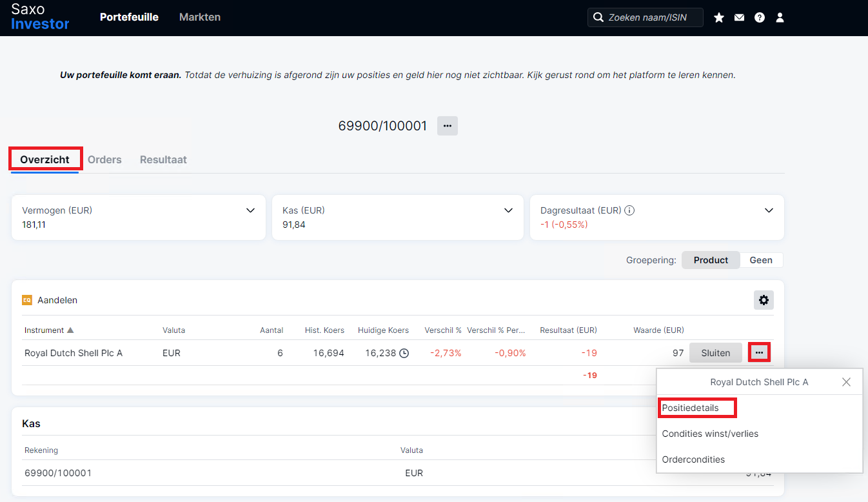This screenshot has height=502, width=868.
Task: Open Markten in top navigation
Action: point(200,17)
